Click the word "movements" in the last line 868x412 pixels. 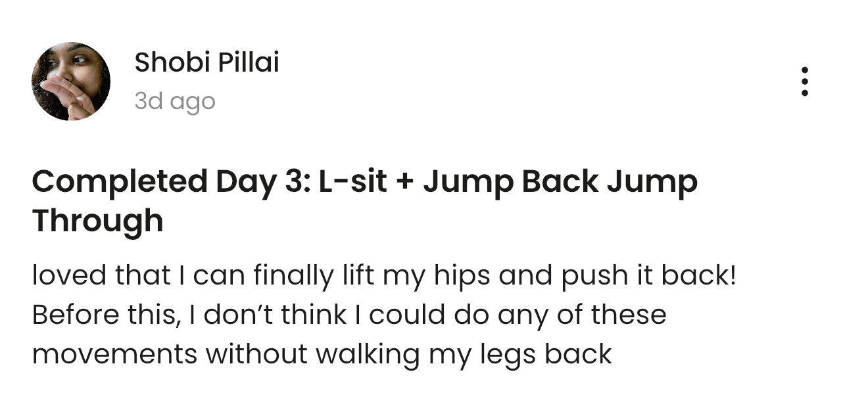(x=114, y=354)
